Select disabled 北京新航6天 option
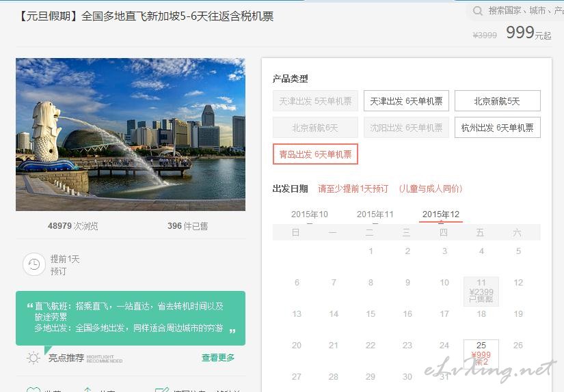 pyautogui.click(x=315, y=128)
